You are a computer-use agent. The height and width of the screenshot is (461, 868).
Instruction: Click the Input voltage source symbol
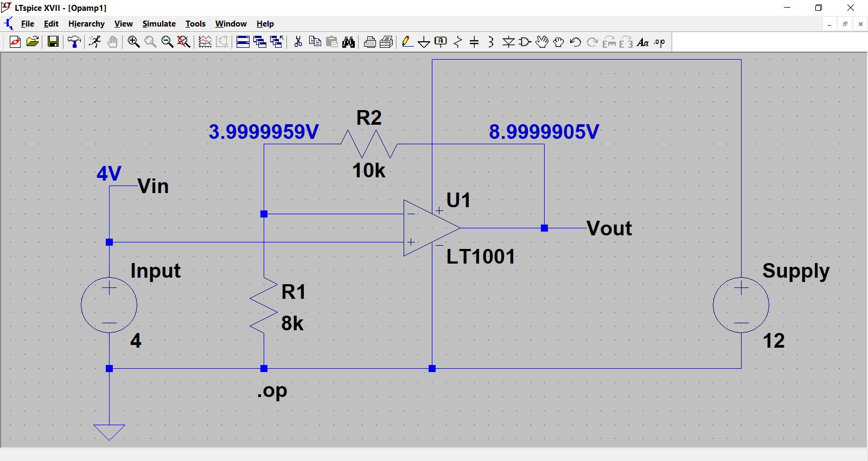109,305
